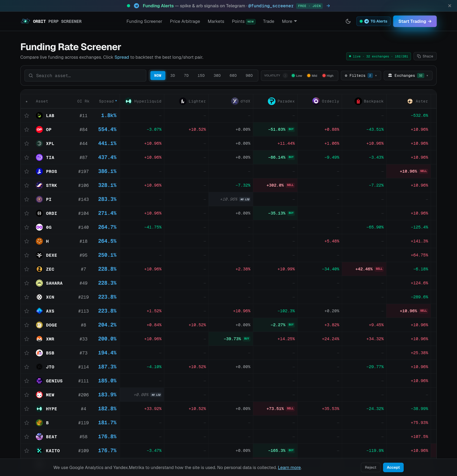Click the Orderly exchange icon
Screen dimensions: 457x476
[x=316, y=101]
